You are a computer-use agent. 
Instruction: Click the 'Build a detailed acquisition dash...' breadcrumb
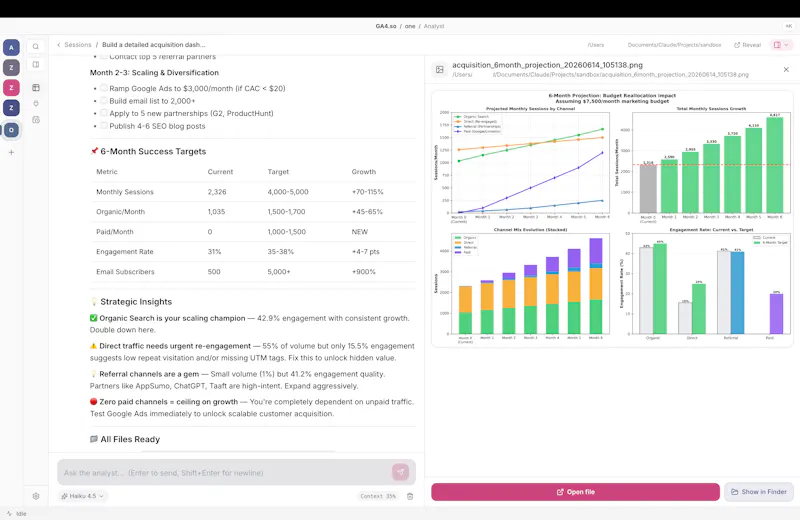[x=154, y=45]
